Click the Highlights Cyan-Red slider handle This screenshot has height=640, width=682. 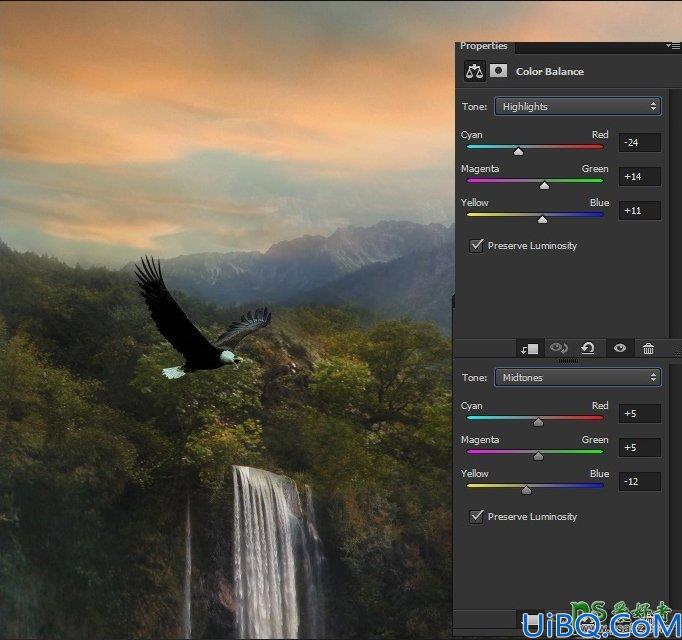click(x=518, y=151)
